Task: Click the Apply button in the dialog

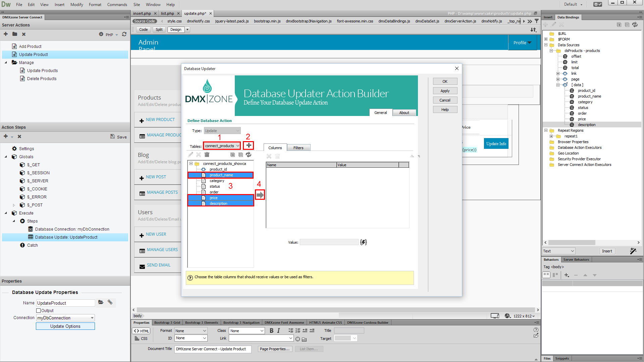Action: tap(445, 91)
